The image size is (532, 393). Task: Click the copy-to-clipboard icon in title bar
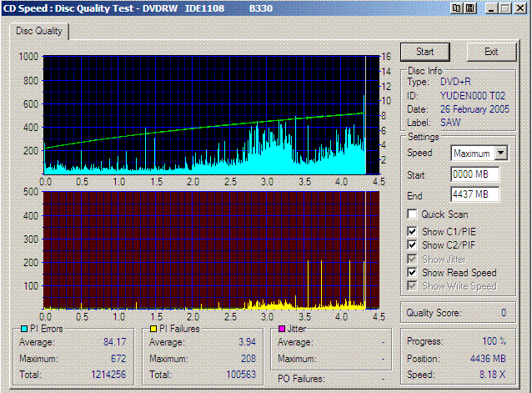coord(457,8)
